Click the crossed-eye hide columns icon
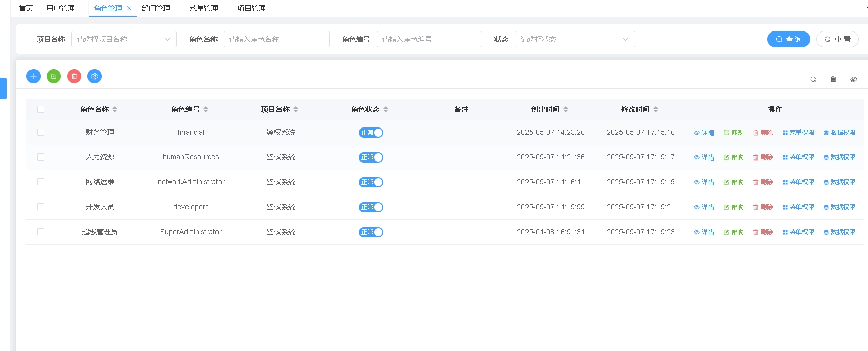This screenshot has height=351, width=868. point(854,79)
